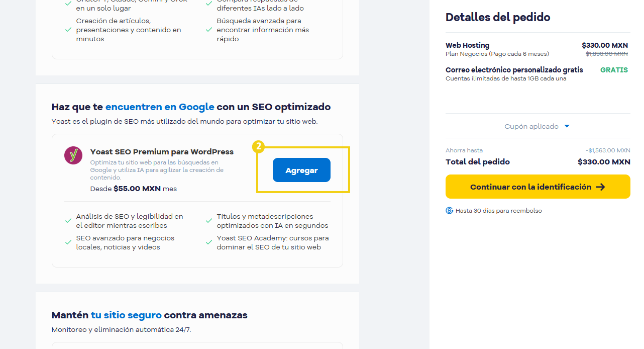Click checkmark beside 'Yoast SEO Academy'

[x=209, y=242]
